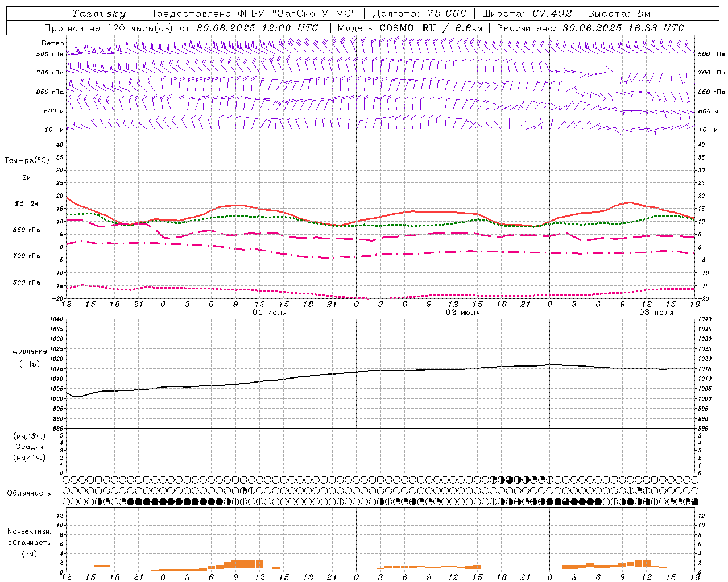
Task: Click the Ветер panel label
Action: pos(53,43)
